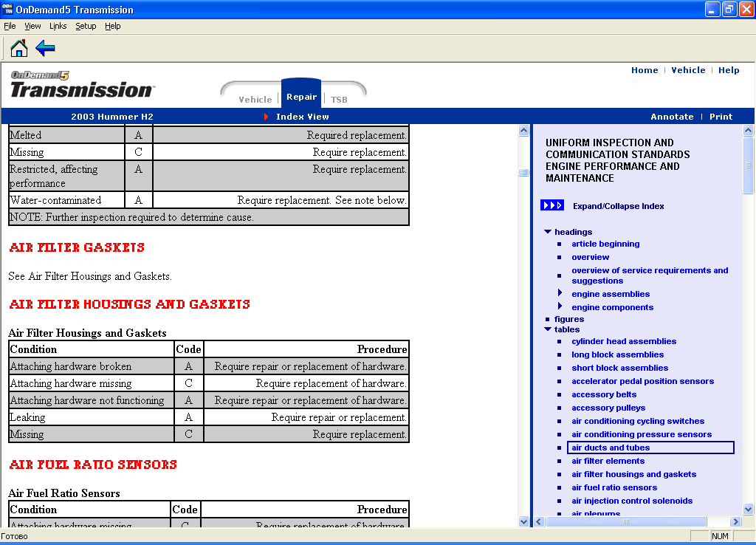Collapse the headings section
756x545 pixels.
(x=548, y=232)
